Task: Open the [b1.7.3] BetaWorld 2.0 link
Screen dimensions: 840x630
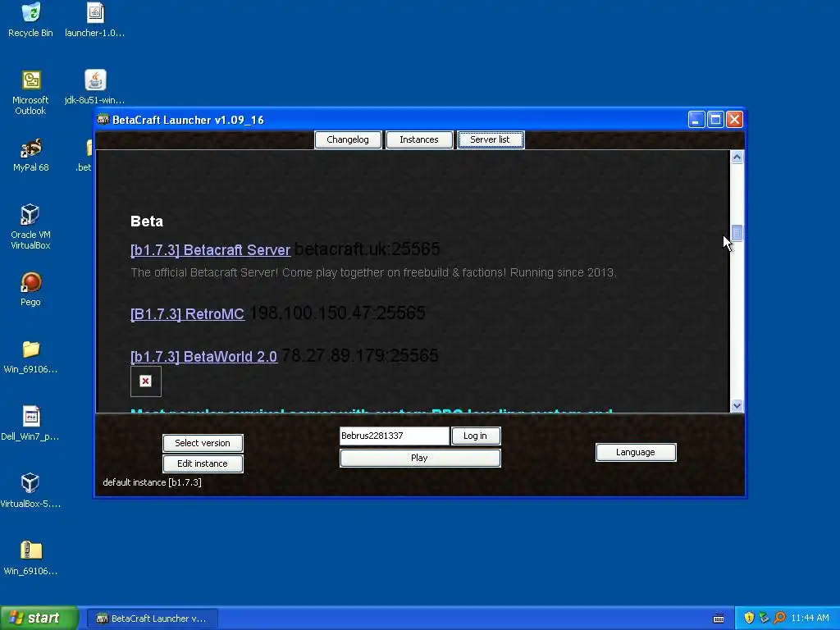Action: (204, 357)
